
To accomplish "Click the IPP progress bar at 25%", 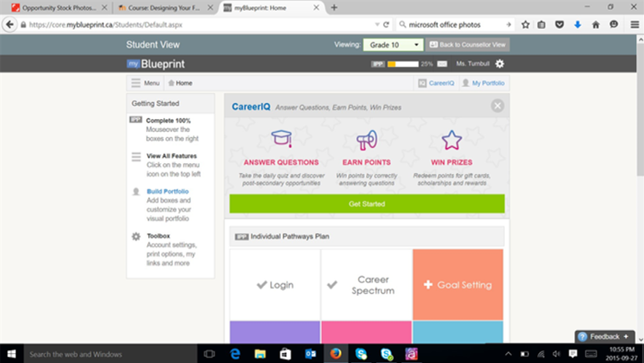I will (x=403, y=64).
